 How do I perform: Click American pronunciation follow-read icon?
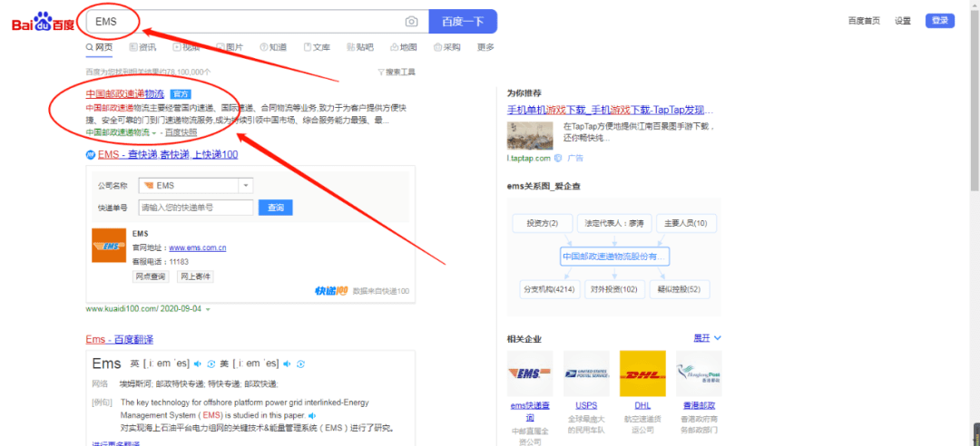pyautogui.click(x=300, y=364)
